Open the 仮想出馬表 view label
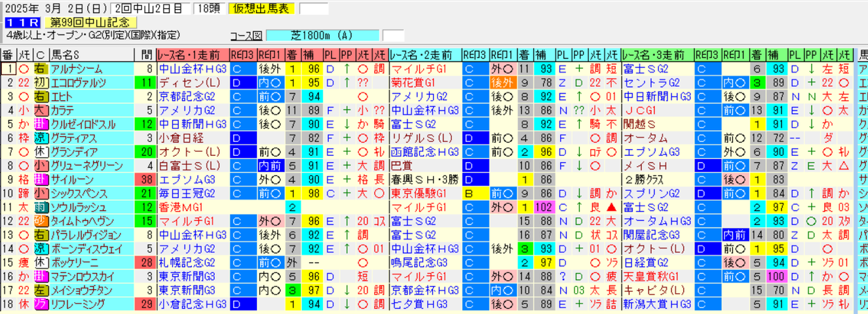This screenshot has height=314, width=868. pos(262,9)
